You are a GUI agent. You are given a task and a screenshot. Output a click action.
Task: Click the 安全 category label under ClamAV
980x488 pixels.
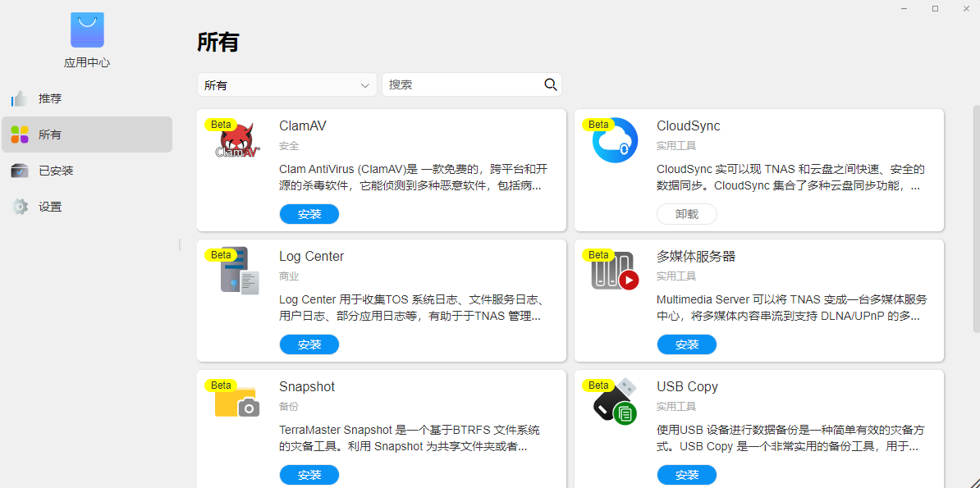click(x=289, y=146)
